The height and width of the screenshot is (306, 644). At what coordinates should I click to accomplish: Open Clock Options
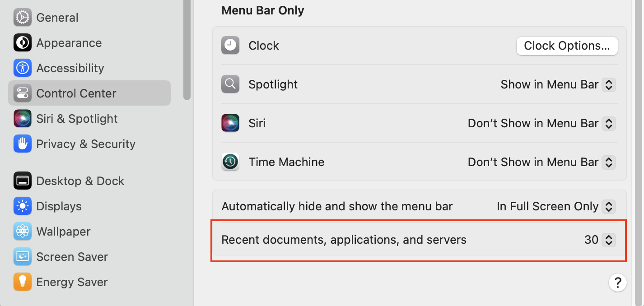click(x=567, y=46)
